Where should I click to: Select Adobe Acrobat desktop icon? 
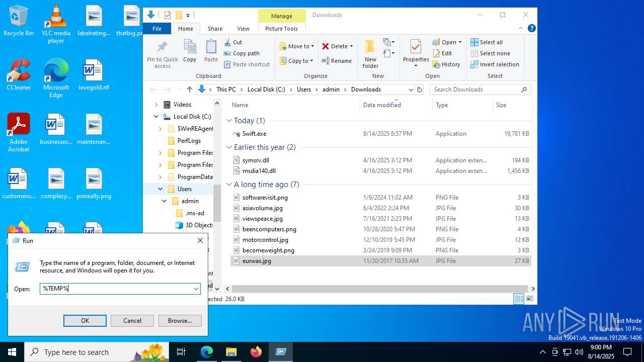pos(19,133)
